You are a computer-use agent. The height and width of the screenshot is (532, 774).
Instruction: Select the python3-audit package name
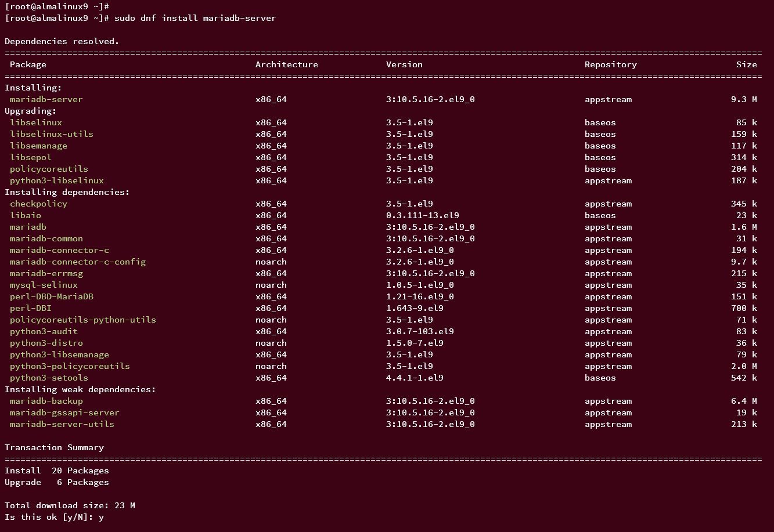click(x=44, y=331)
